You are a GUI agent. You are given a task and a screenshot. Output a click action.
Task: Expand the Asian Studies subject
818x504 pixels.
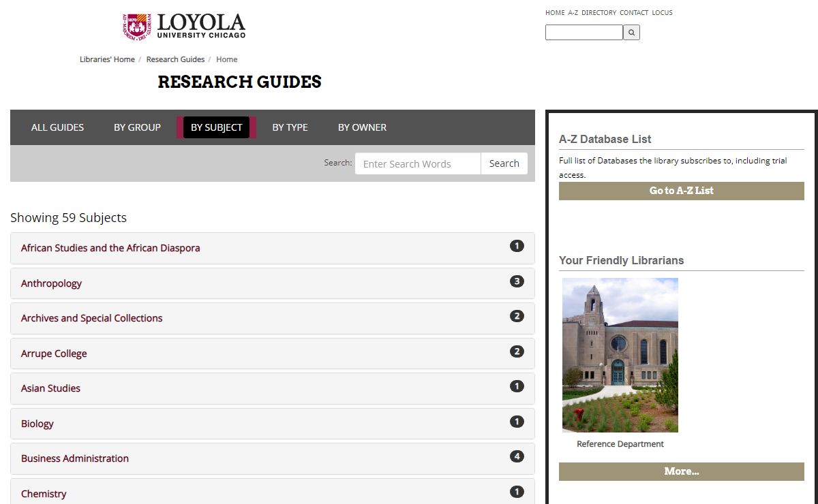[50, 388]
